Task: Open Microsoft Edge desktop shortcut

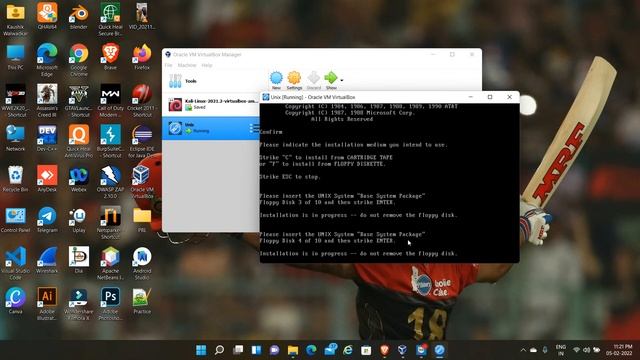Action: (x=47, y=60)
